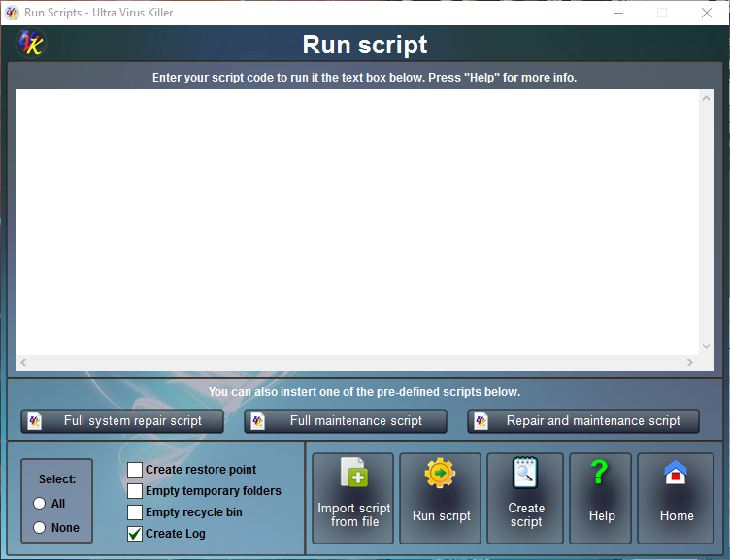
Task: Select the All radio button
Action: click(40, 503)
